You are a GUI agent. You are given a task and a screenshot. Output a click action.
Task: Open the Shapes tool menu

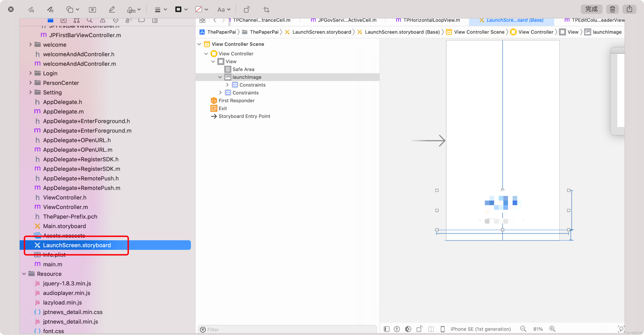click(73, 9)
